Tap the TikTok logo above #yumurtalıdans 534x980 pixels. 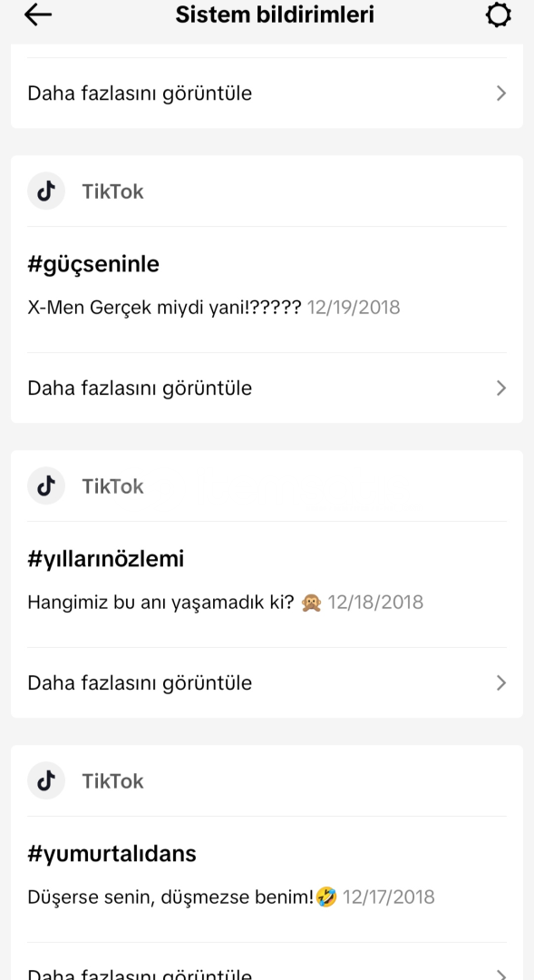coord(46,780)
